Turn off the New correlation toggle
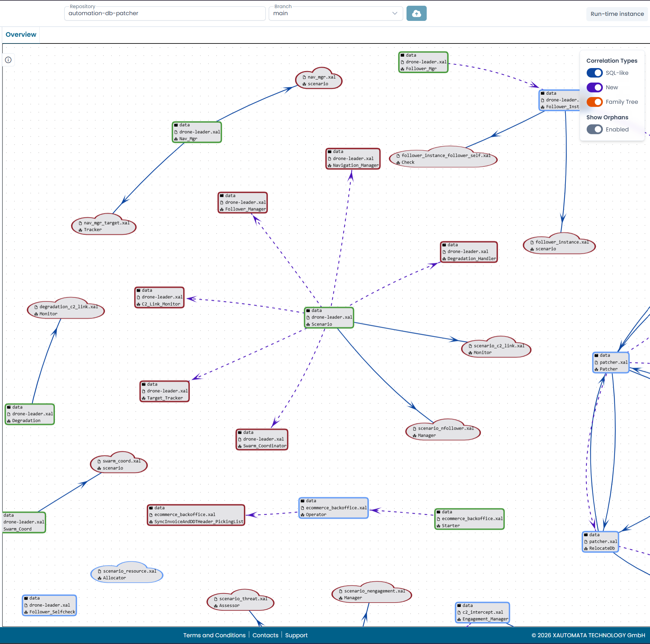Image resolution: width=650 pixels, height=644 pixels. (595, 87)
